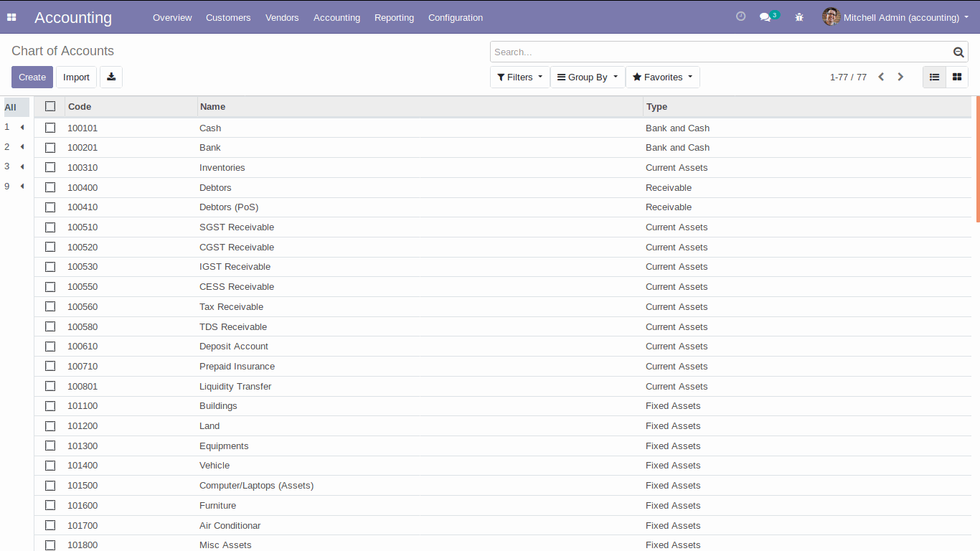
Task: Open the debug bug icon
Action: click(x=799, y=17)
